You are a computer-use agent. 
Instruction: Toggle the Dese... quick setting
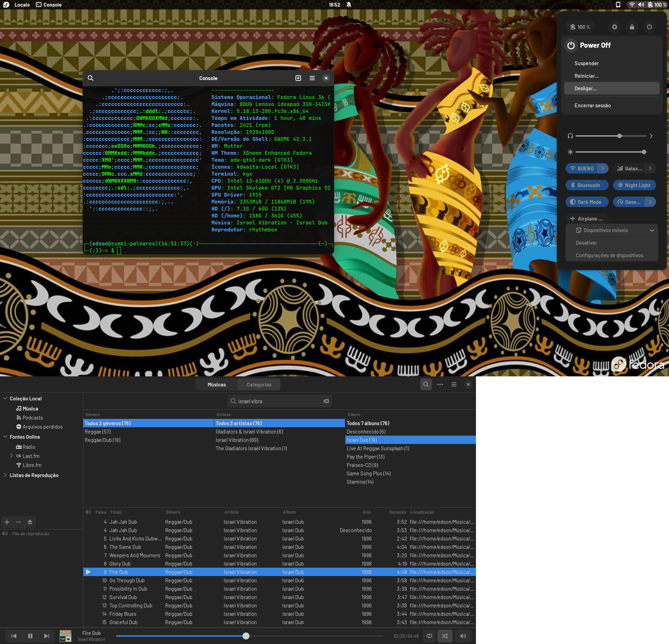629,202
